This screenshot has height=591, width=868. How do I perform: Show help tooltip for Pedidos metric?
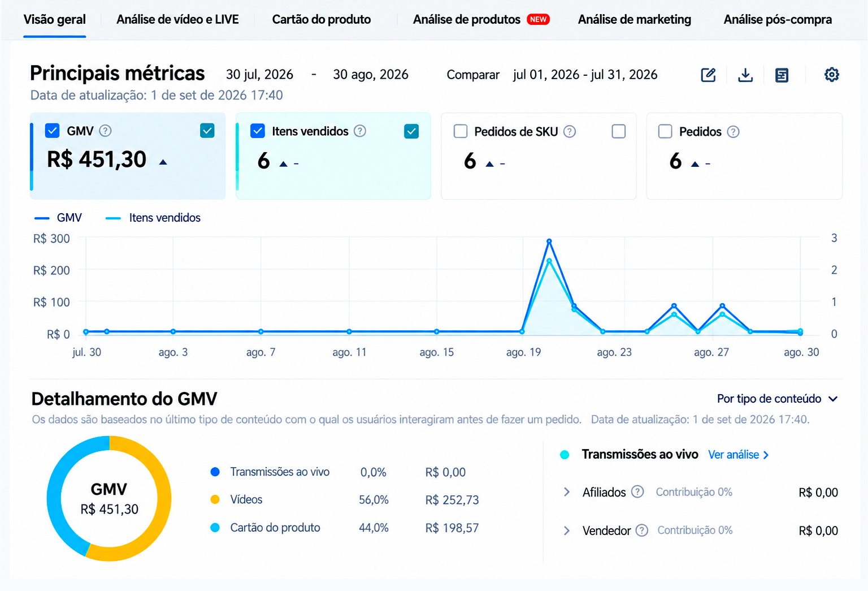click(x=733, y=131)
